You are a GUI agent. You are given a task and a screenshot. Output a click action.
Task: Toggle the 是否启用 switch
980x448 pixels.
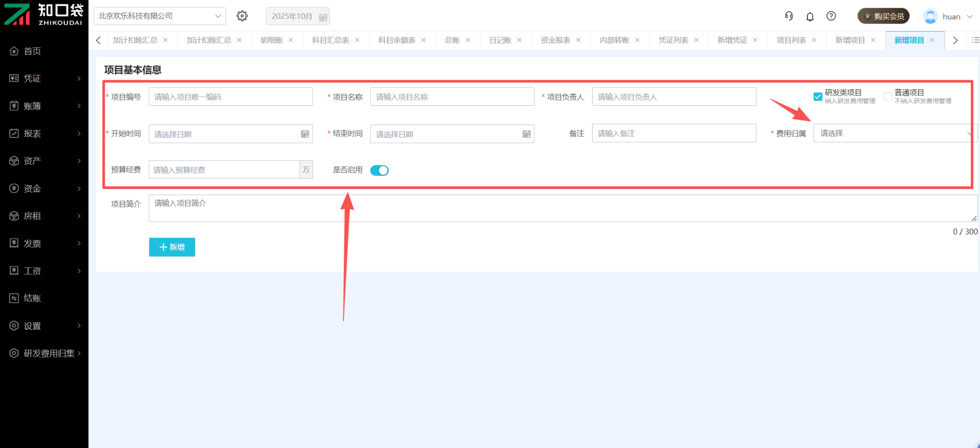click(x=379, y=171)
